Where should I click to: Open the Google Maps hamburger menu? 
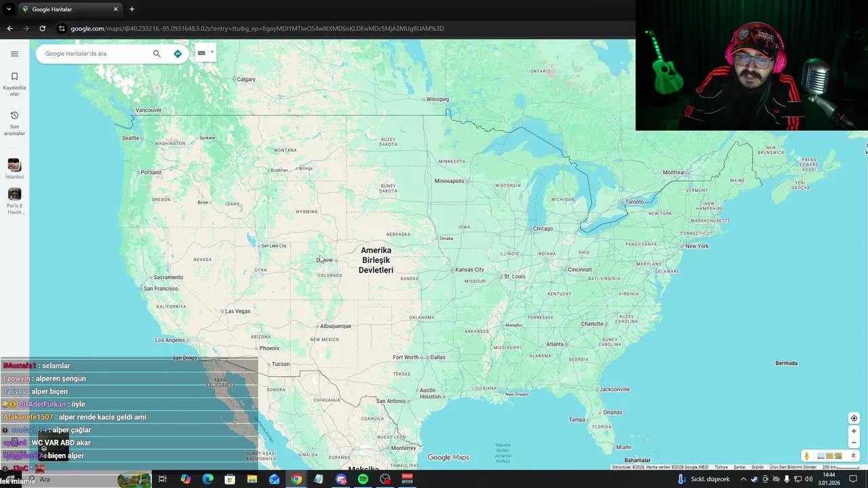coord(14,54)
